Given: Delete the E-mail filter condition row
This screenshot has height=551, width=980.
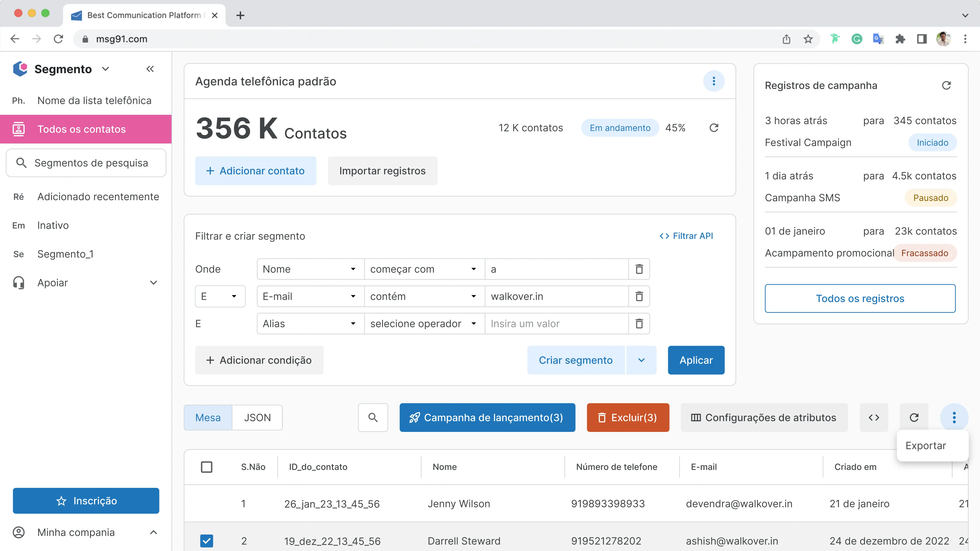Looking at the screenshot, I should click(639, 296).
